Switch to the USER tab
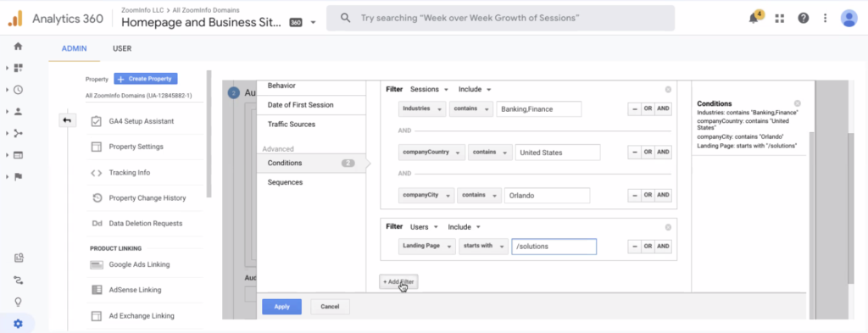Image resolution: width=868 pixels, height=333 pixels. pos(122,48)
